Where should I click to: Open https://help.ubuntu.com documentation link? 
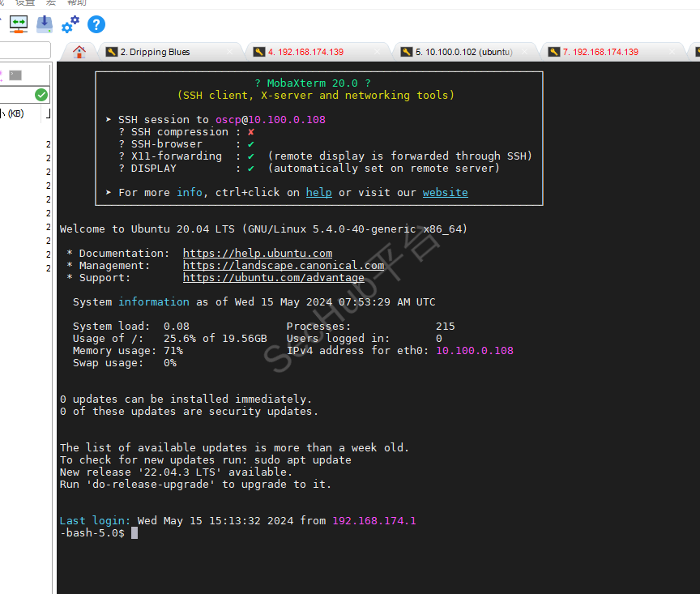point(258,253)
